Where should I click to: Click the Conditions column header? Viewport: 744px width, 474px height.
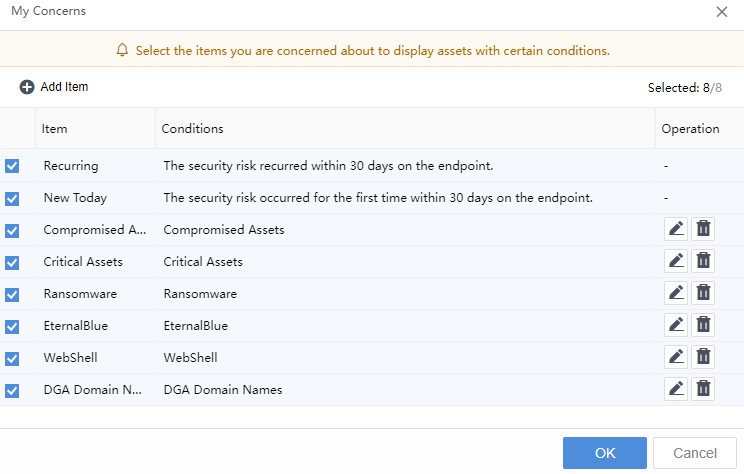193,129
